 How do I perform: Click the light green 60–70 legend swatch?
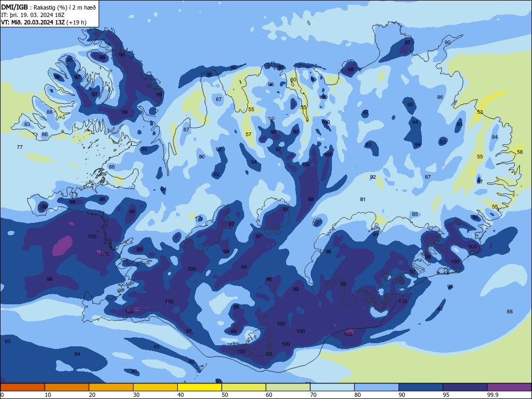288,387
